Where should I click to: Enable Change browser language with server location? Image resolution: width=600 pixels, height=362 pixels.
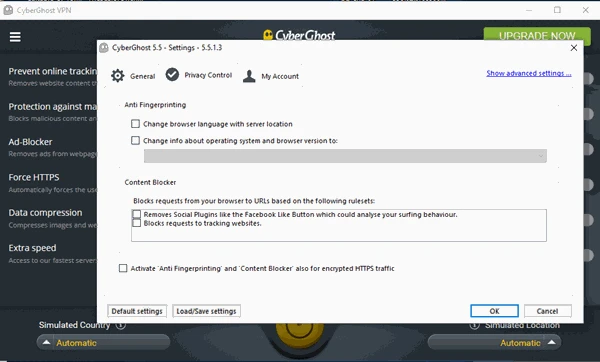click(x=135, y=124)
